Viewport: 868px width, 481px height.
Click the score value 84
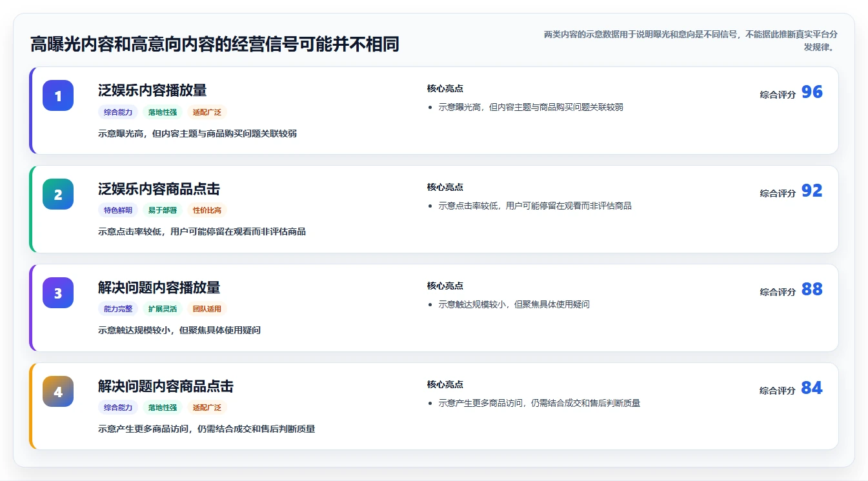812,388
